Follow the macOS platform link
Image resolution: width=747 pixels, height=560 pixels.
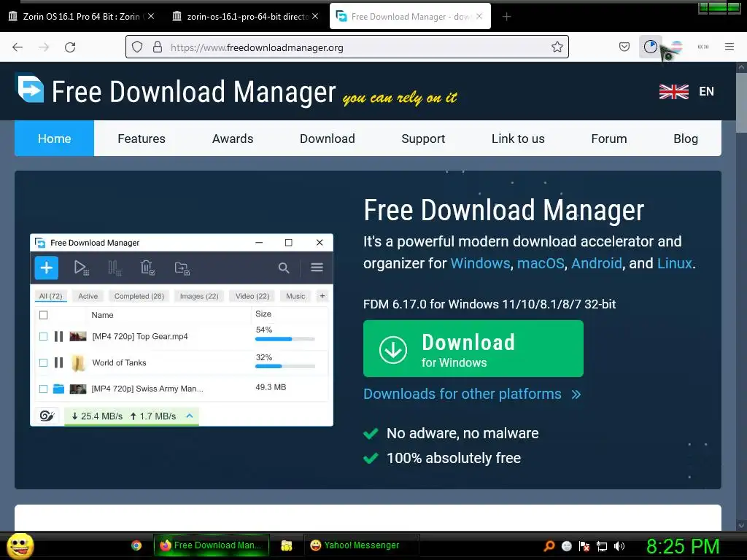click(541, 263)
